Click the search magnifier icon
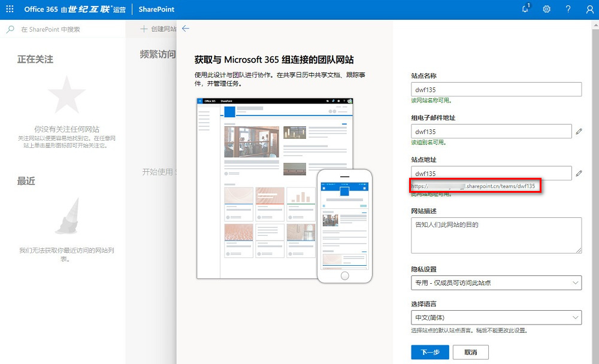The width and height of the screenshot is (599, 364). pos(10,29)
